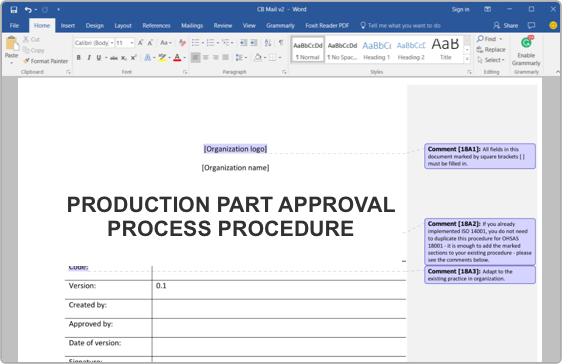Apply red font color
Viewport: 562px width, 364px height.
(x=177, y=58)
